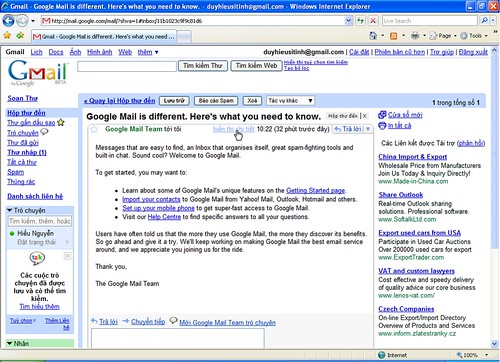Click the Xoá delete button
The width and height of the screenshot is (500, 362).
tap(252, 101)
